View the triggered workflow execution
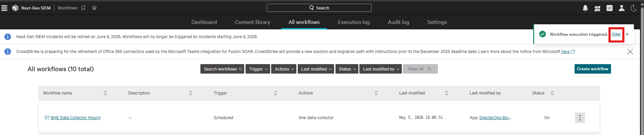Viewport: 644px width, 135px height. (x=616, y=34)
